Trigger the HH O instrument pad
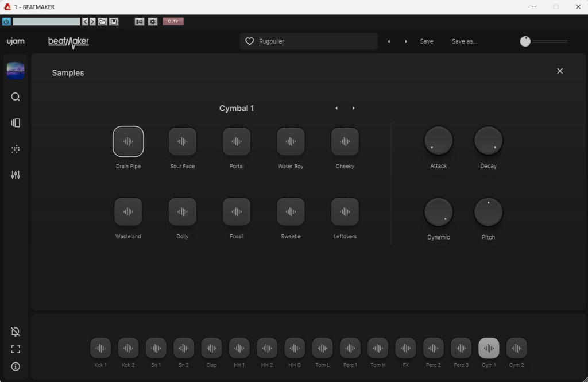The height and width of the screenshot is (382, 588). tap(295, 348)
